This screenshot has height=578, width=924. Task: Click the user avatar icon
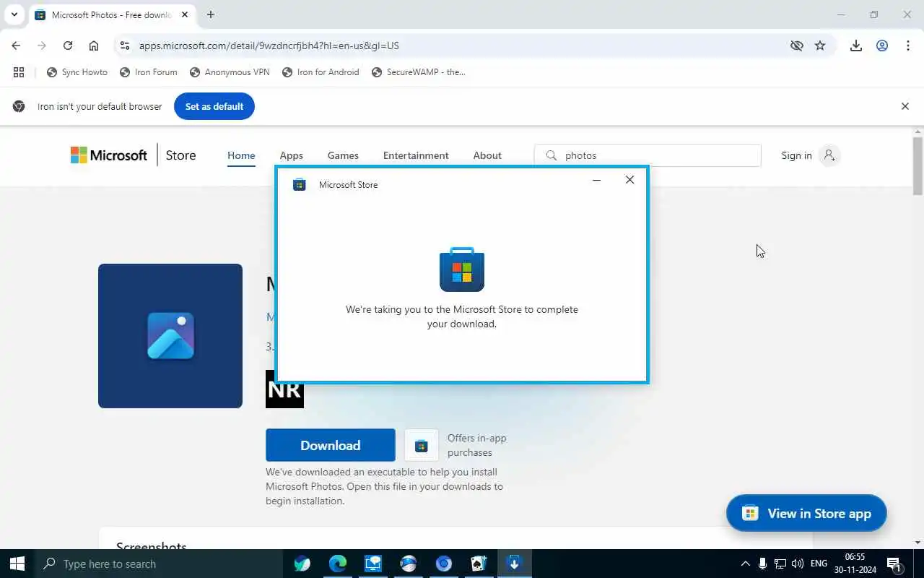pyautogui.click(x=829, y=155)
